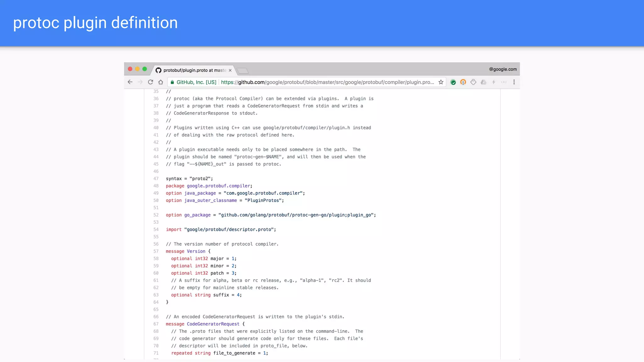Open the lightning bolt extension
644x362 pixels.
(494, 82)
